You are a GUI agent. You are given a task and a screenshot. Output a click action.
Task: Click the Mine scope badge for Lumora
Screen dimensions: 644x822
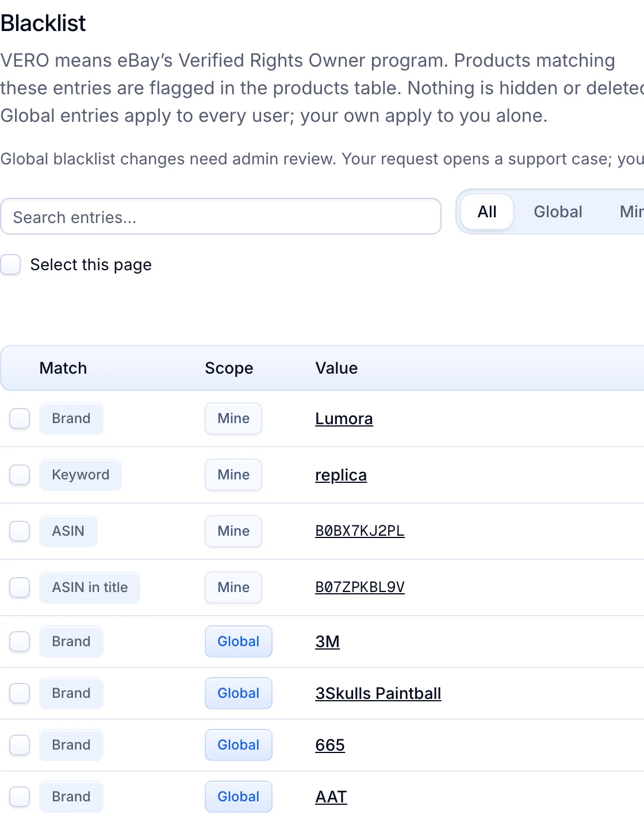pyautogui.click(x=233, y=418)
